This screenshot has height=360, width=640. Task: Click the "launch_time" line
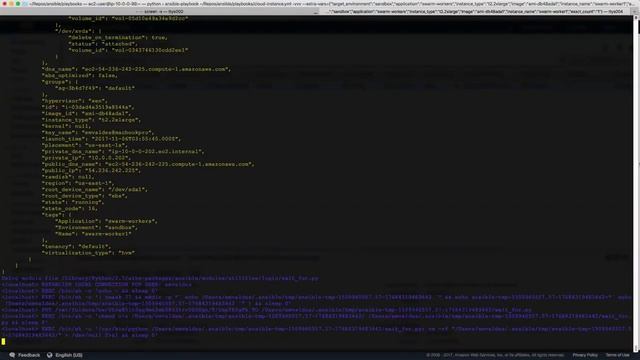click(x=111, y=139)
